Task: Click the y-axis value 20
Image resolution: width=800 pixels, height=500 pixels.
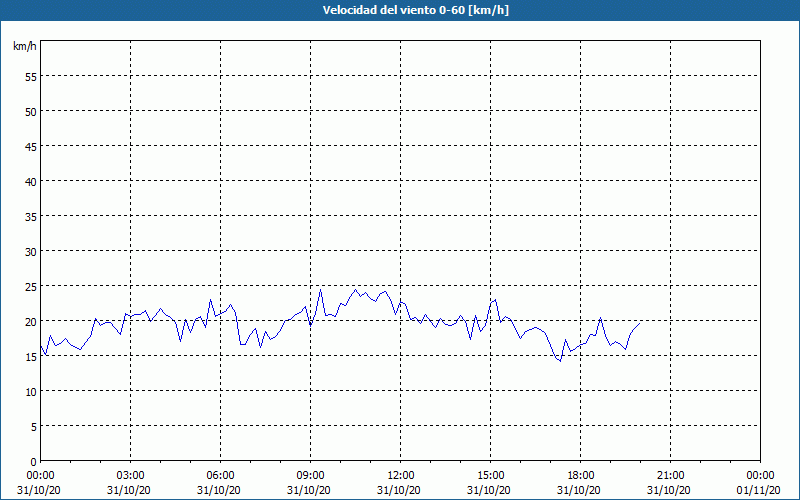Action: (31, 321)
